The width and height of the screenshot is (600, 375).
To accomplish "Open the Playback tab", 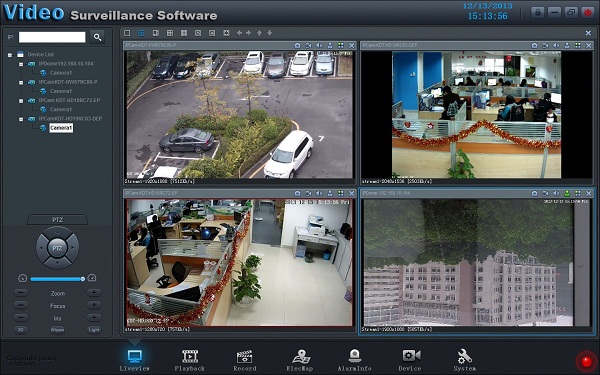I will tap(190, 360).
